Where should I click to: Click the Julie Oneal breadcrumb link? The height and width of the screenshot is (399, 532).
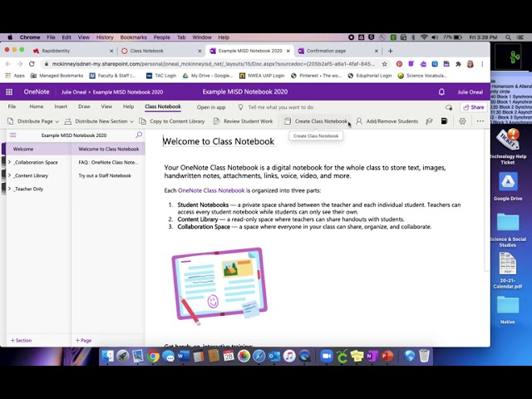click(74, 92)
